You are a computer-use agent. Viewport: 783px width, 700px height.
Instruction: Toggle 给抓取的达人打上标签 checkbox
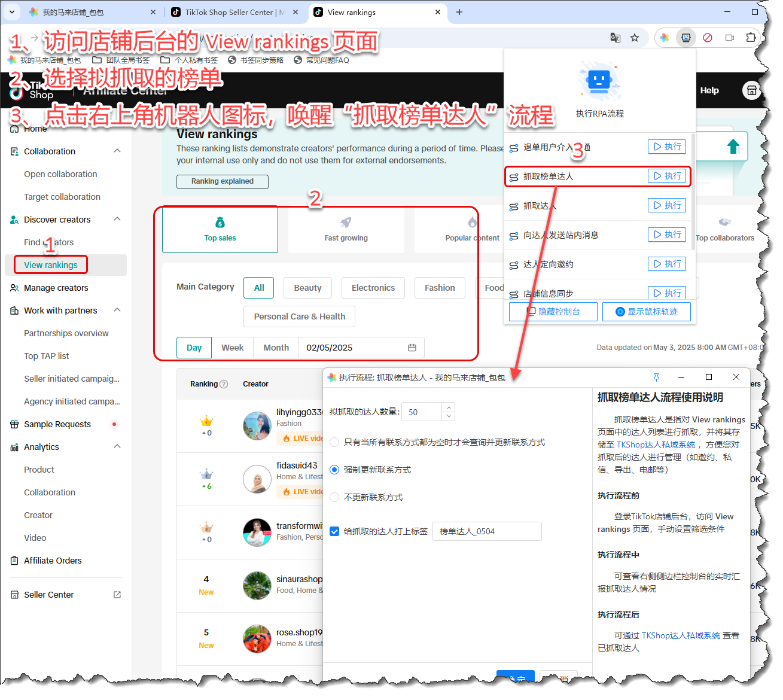coord(334,531)
